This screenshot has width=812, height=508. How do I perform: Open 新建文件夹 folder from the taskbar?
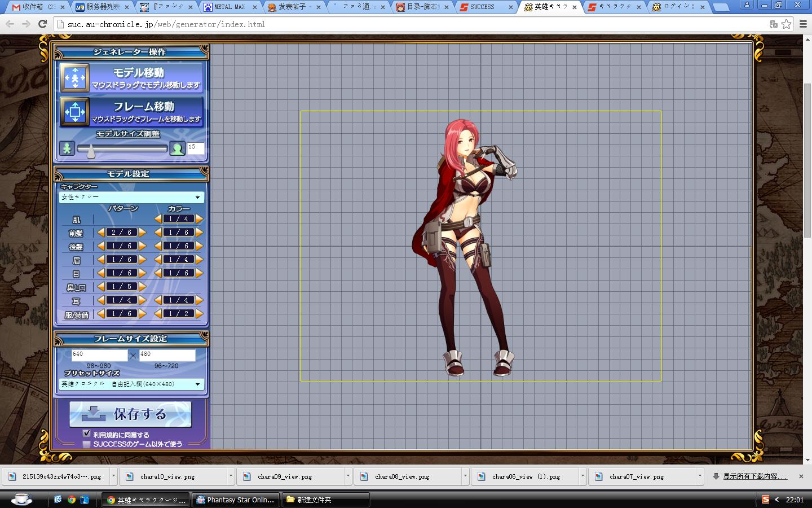point(325,500)
